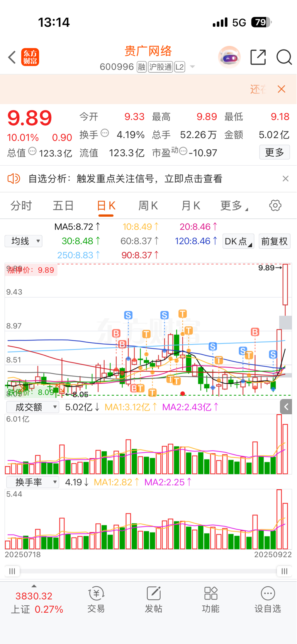Dismiss the 自选分析 notice

click(285, 179)
